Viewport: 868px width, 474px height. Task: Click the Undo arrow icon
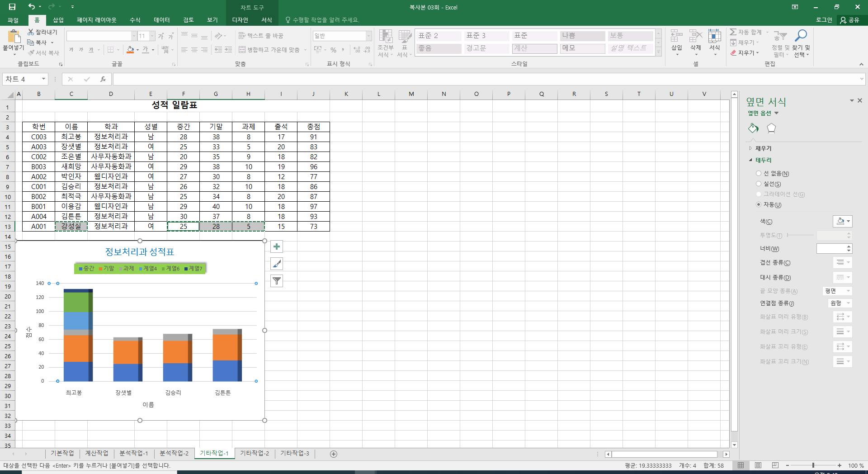(x=31, y=7)
